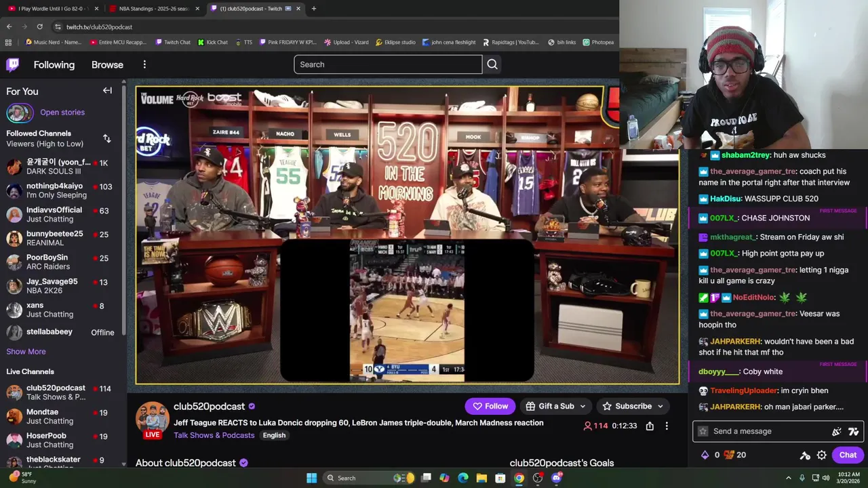Click TravelingUploader username in chat
868x488 pixels.
click(744, 390)
